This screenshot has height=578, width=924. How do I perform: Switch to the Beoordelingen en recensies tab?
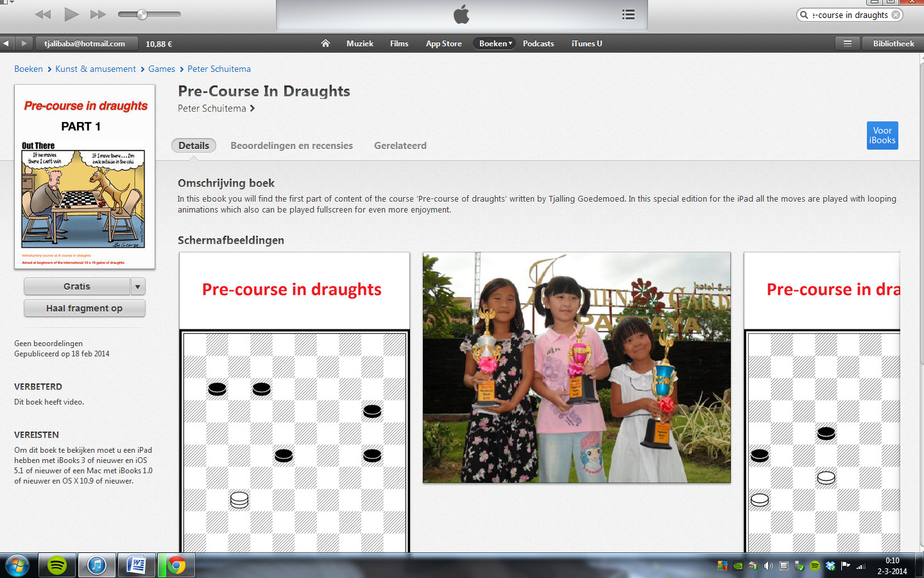[291, 145]
